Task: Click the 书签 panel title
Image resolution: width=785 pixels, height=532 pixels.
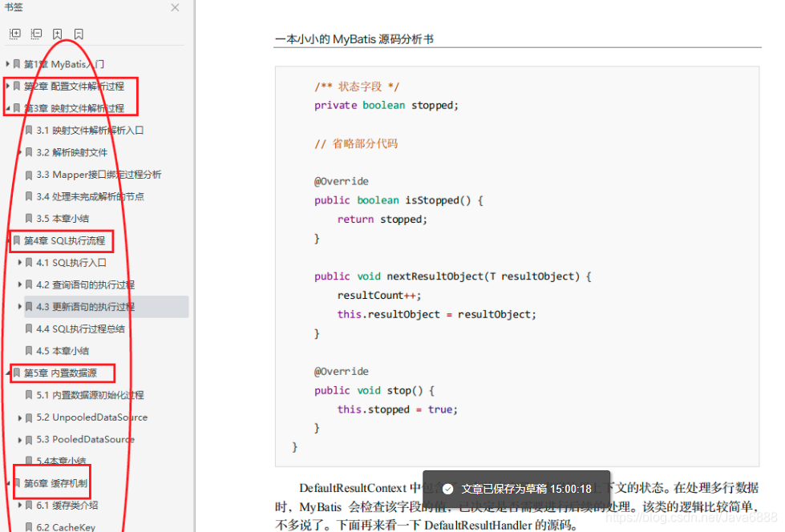Action: click(x=14, y=7)
